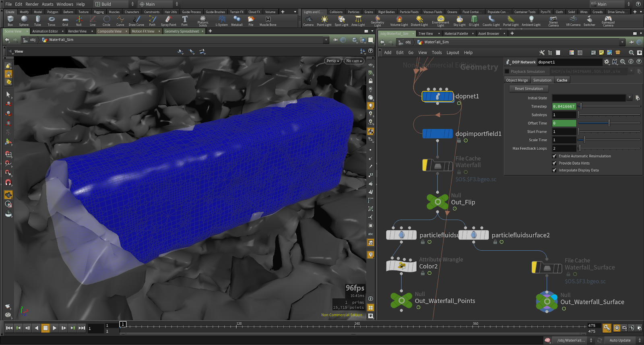644x345 pixels.
Task: Select the Sphere shelf tool
Action: [24, 20]
